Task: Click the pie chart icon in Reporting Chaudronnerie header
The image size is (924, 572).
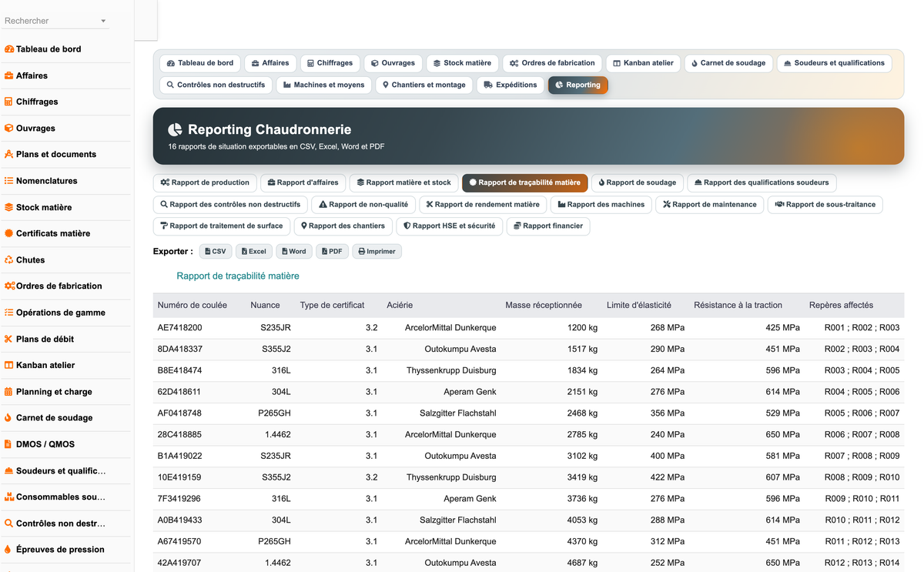Action: 175,129
